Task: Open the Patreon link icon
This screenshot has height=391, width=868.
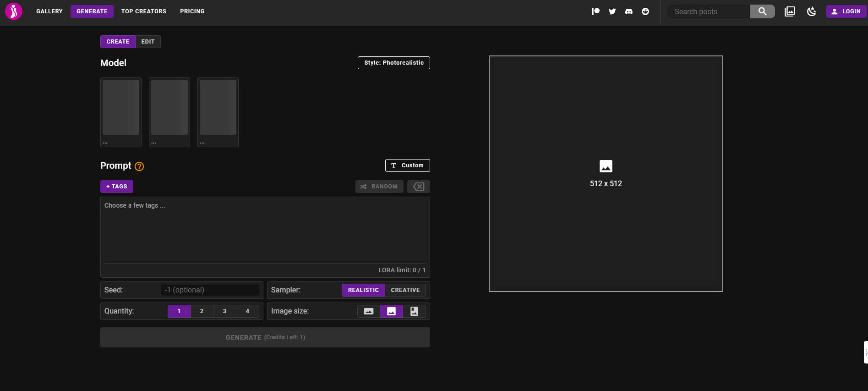Action: coord(595,11)
